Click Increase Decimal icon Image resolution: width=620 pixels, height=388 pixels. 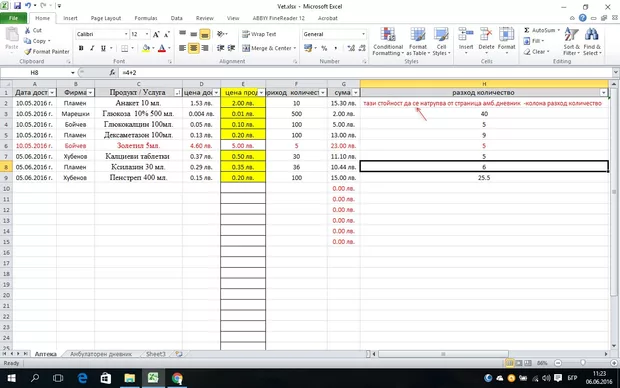[351, 48]
